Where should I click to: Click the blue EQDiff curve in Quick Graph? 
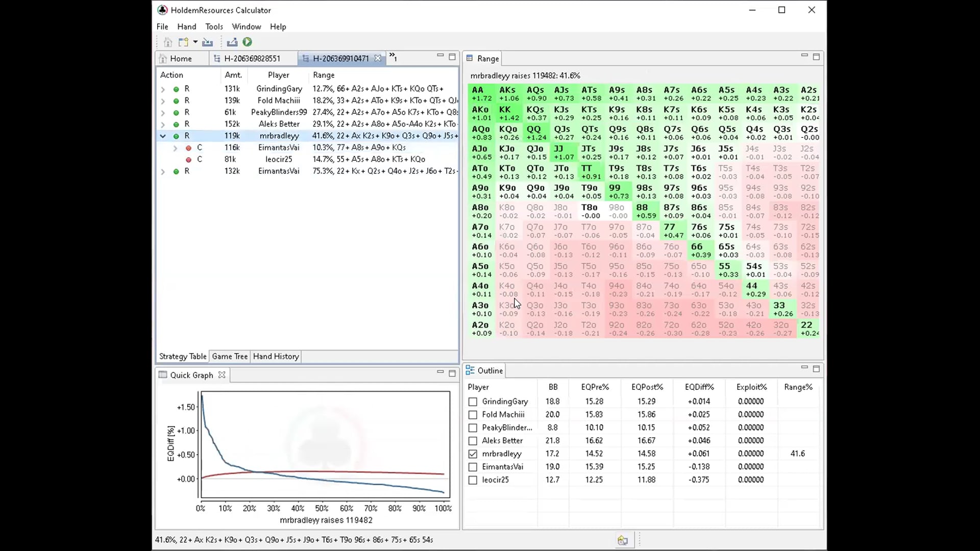227,463
